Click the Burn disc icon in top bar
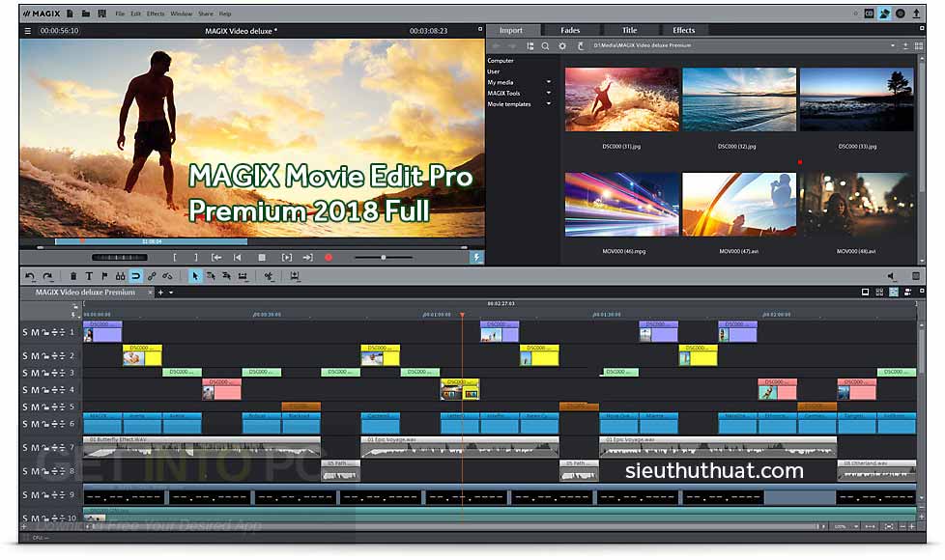 900,14
